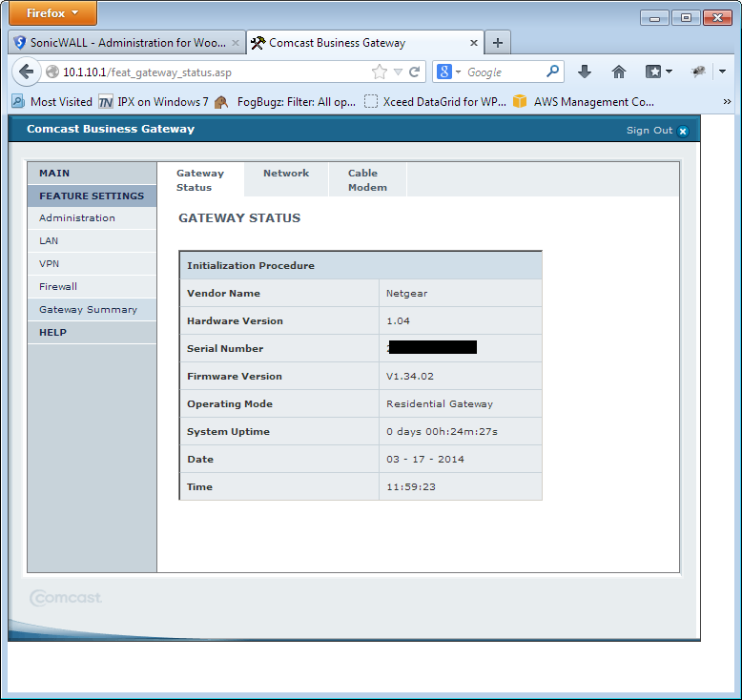The height and width of the screenshot is (700, 742).
Task: Expand bookmarks button dropdown arrow
Action: [669, 72]
